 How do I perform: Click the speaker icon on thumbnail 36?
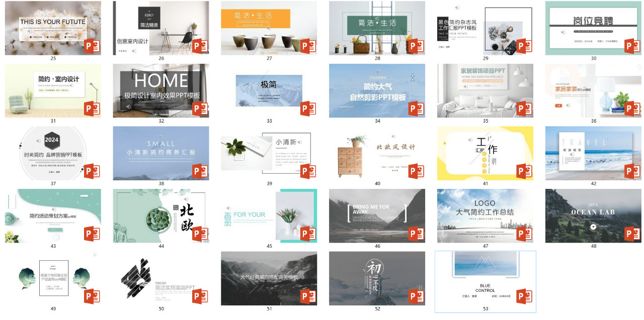pos(568,105)
